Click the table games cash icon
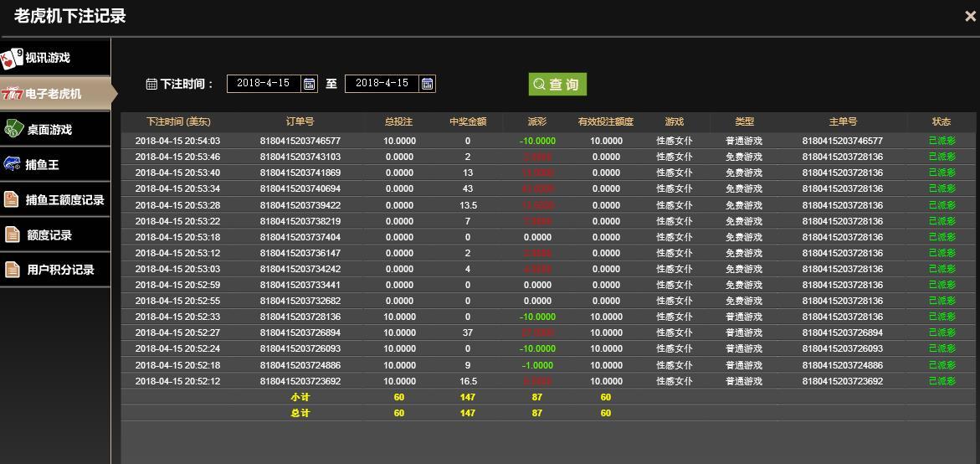The image size is (980, 464). (13, 129)
